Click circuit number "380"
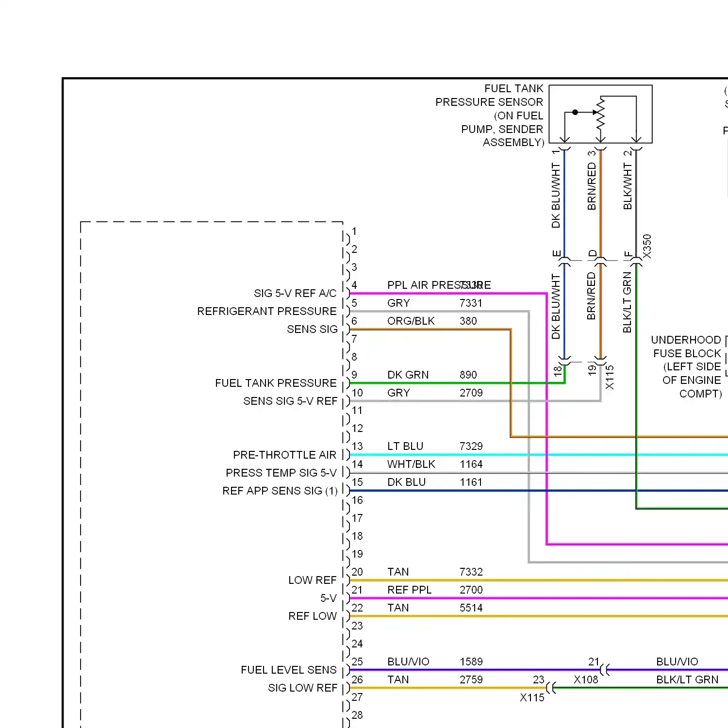This screenshot has width=728, height=728. click(468, 321)
